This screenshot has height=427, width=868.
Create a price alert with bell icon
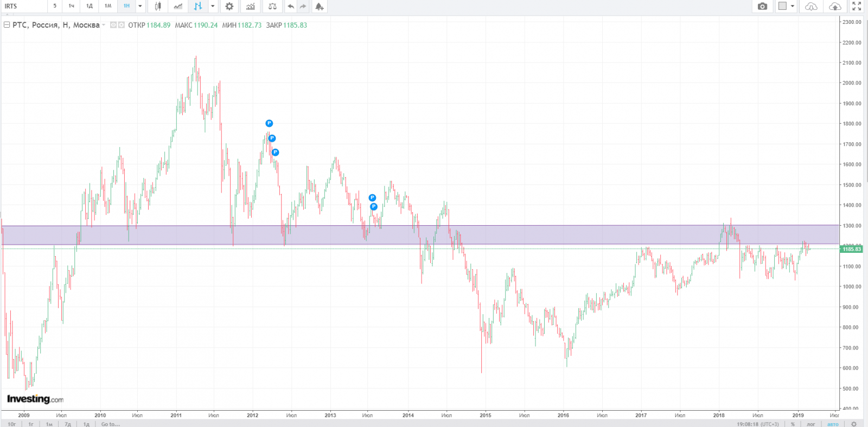(x=320, y=7)
